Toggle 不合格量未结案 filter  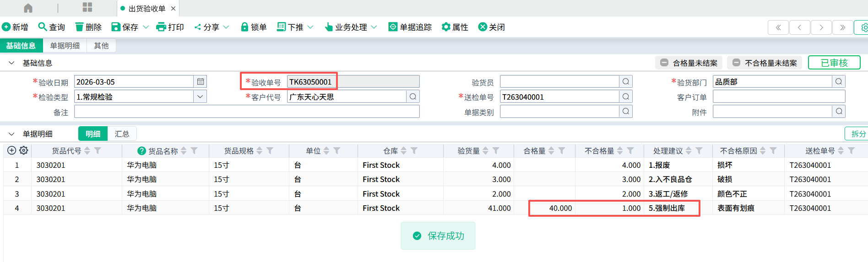765,63
